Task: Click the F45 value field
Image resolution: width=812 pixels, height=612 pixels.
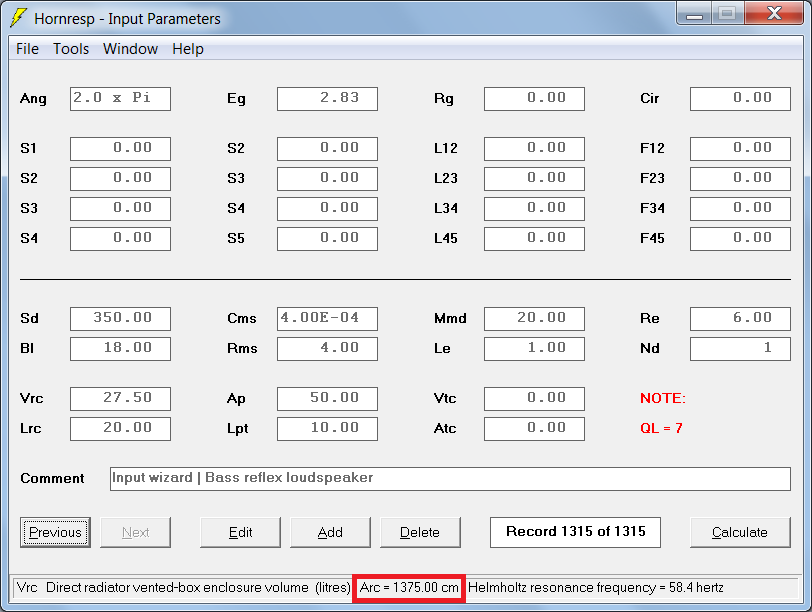Action: pos(741,239)
